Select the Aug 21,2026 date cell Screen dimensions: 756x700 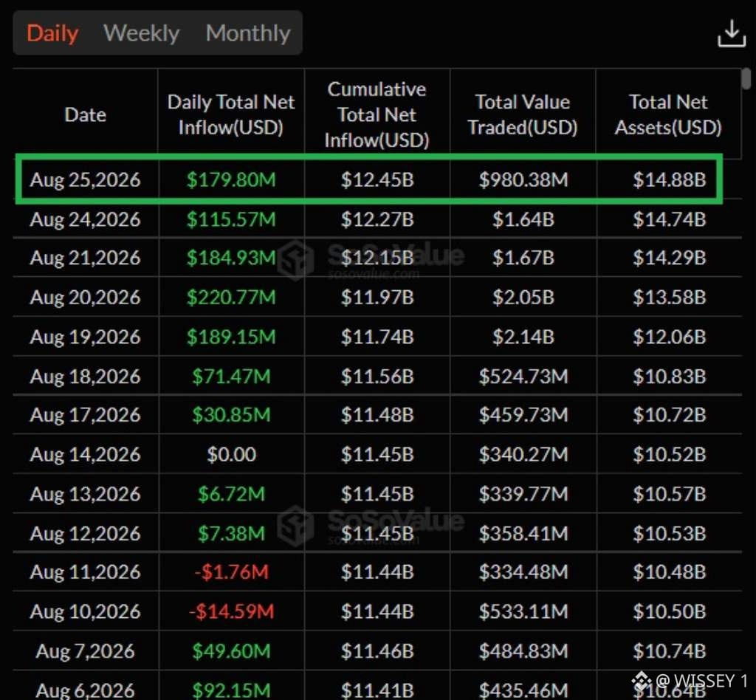86,258
